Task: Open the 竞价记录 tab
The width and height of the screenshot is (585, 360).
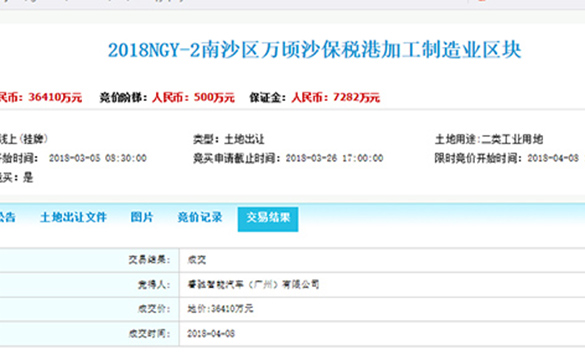Action: point(200,217)
